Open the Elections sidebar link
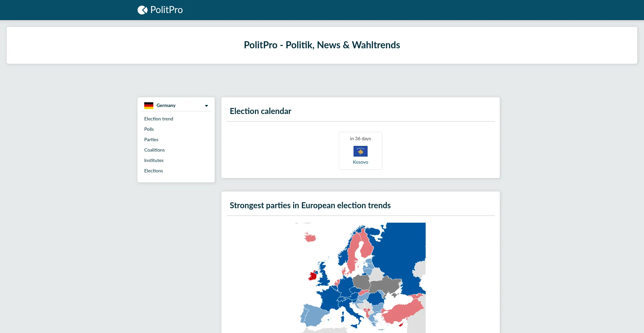The image size is (644, 333). click(153, 171)
